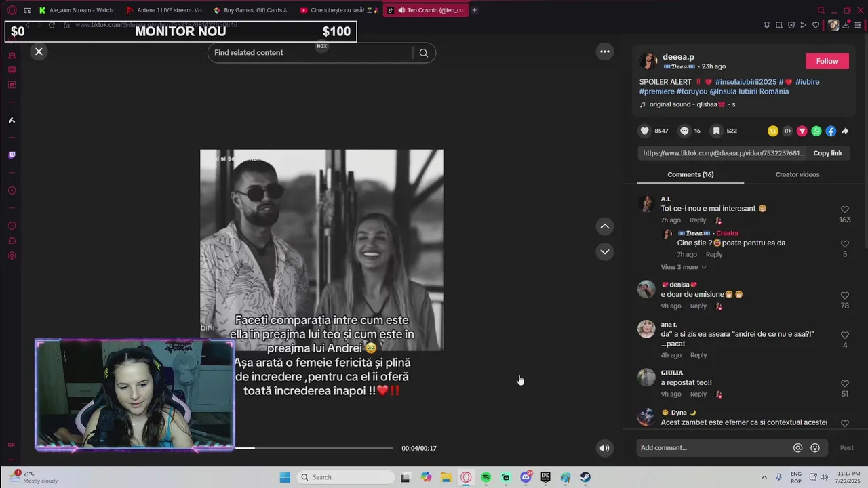Like A.L's comment with 163 likes
Image resolution: width=868 pixels, height=488 pixels.
(845, 210)
